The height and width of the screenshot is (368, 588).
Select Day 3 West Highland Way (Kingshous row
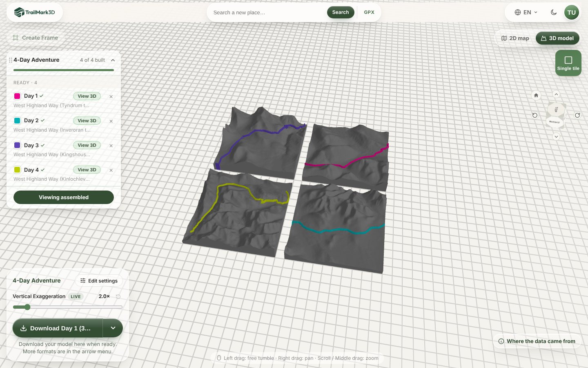(52, 155)
